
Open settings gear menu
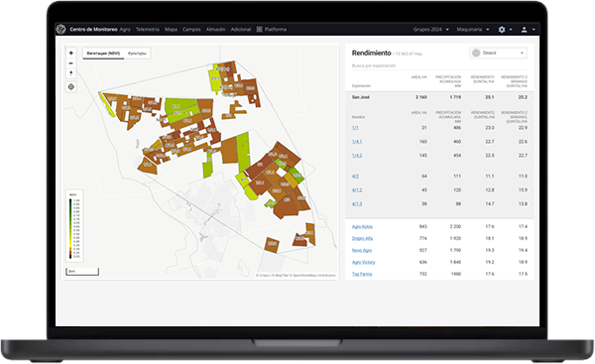[502, 29]
